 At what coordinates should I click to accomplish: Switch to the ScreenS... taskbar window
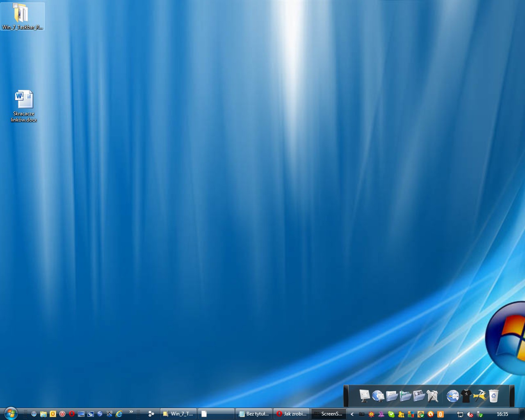(328, 414)
